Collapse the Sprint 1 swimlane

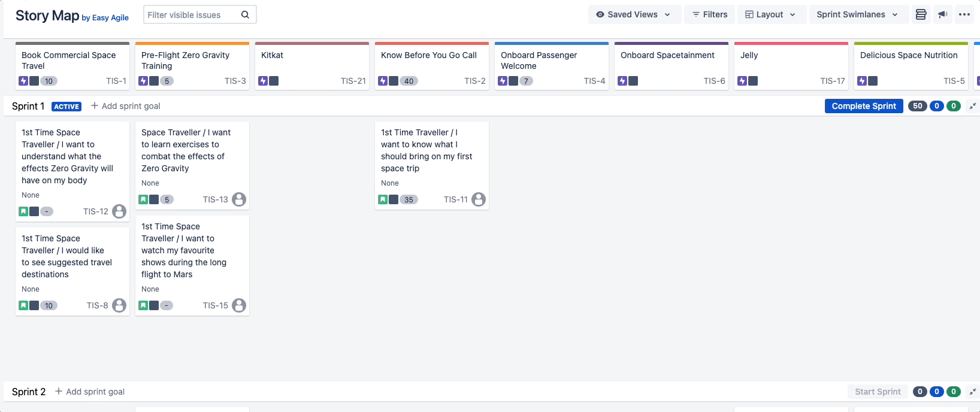pos(973,106)
